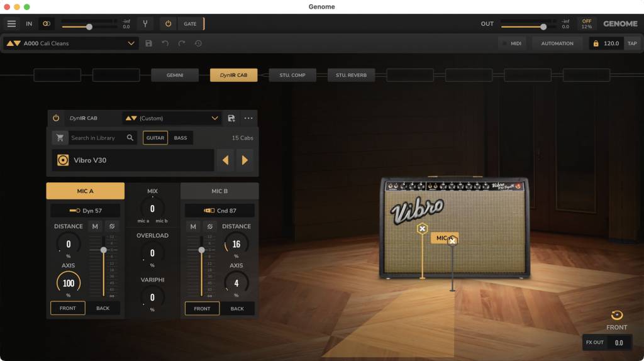
Task: Toggle the tempo lock icon
Action: (x=596, y=43)
